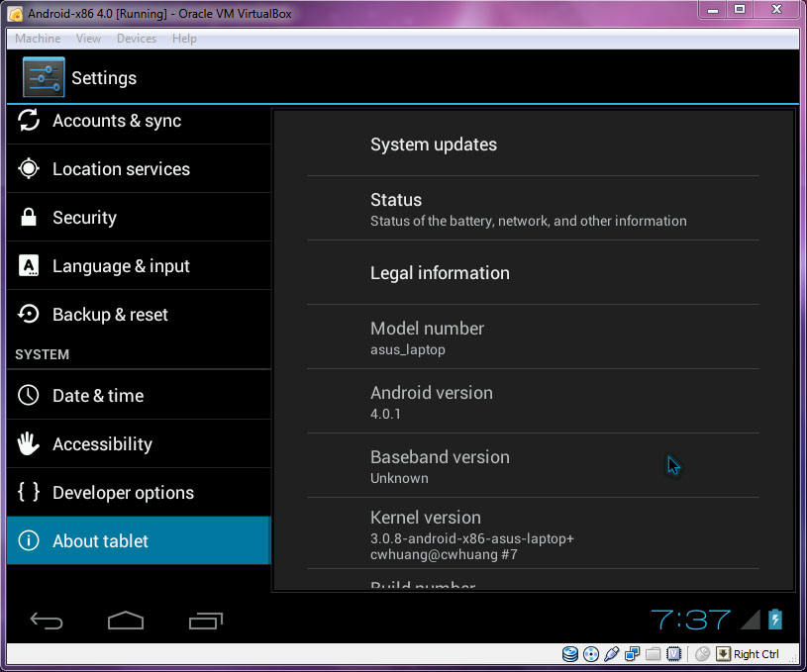Tap System updates
807x672 pixels.
[x=533, y=144]
